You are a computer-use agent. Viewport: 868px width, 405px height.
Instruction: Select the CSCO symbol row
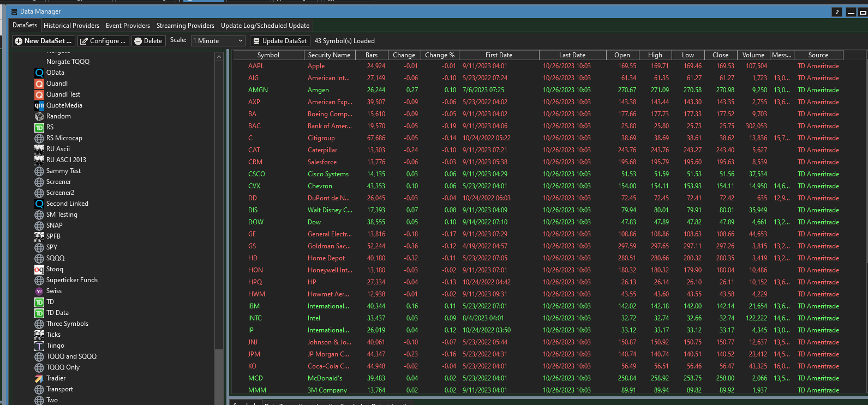538,174
